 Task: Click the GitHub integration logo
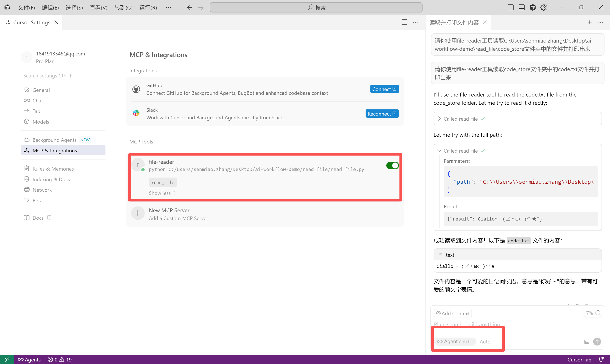click(136, 89)
